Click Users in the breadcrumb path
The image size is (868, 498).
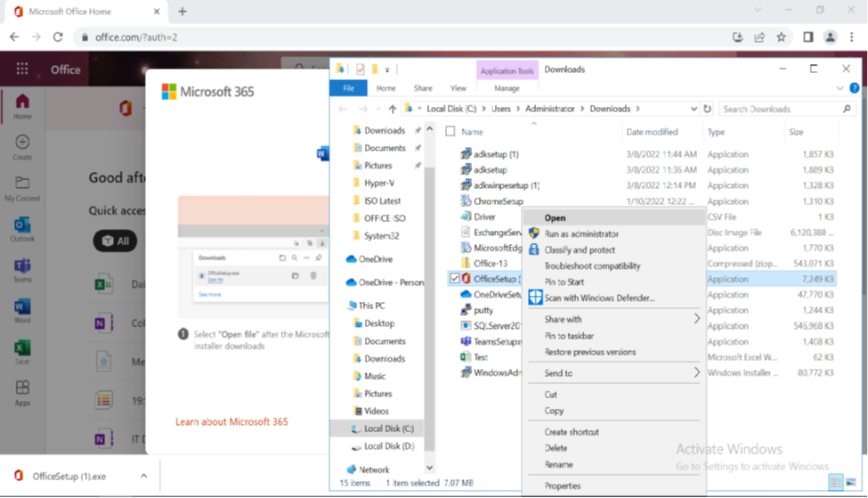click(x=501, y=109)
